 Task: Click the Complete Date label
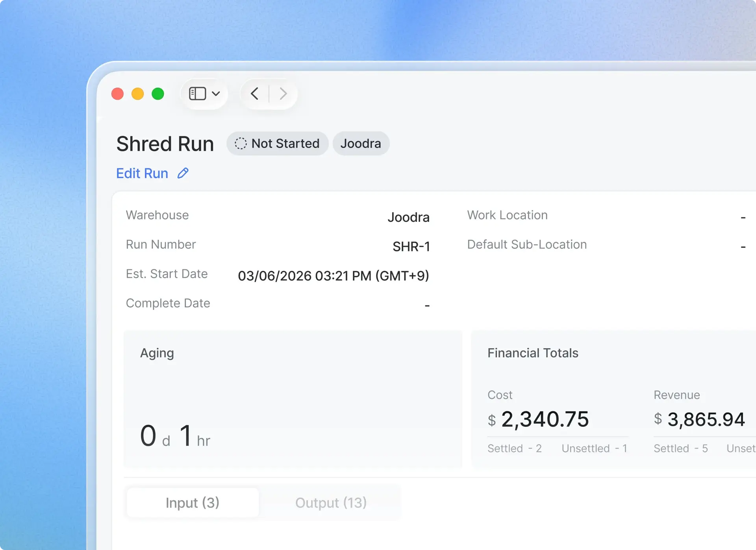tap(168, 303)
